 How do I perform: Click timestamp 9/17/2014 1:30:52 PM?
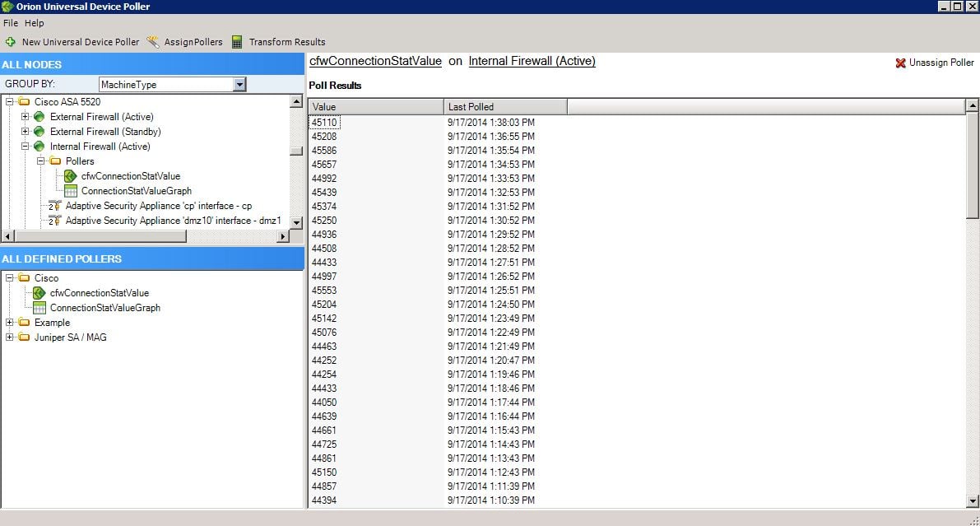point(491,220)
